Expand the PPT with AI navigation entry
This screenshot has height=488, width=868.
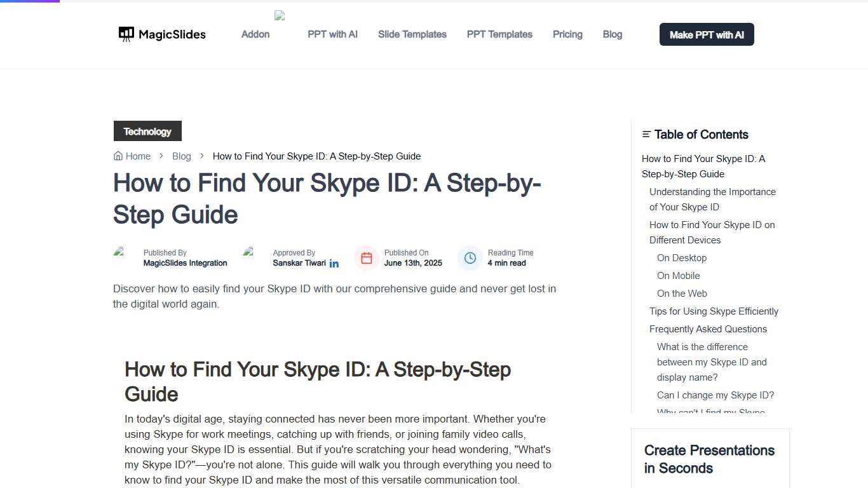[332, 34]
